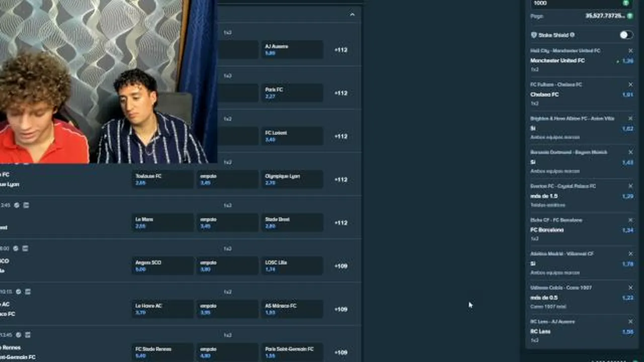Remove the Borussia Dortmund - Bayern Munich bet
Screen dimensions: 644x362
click(x=630, y=152)
